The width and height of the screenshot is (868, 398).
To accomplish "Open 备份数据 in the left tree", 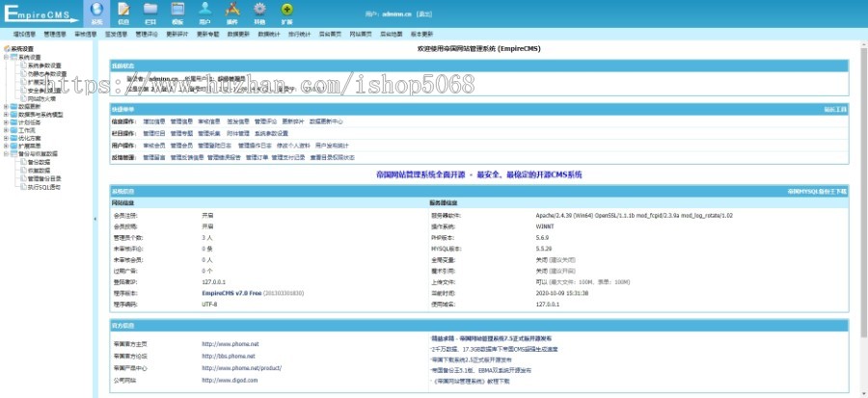I will (x=39, y=162).
